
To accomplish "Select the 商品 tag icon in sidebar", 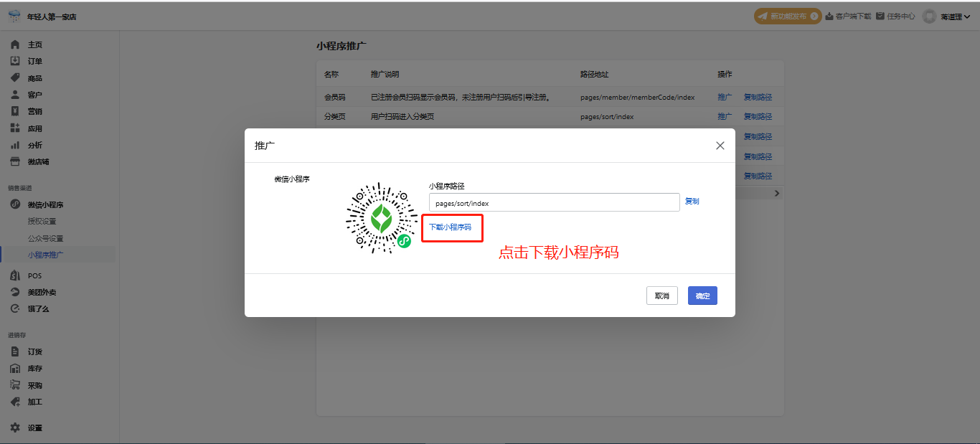I will point(15,77).
